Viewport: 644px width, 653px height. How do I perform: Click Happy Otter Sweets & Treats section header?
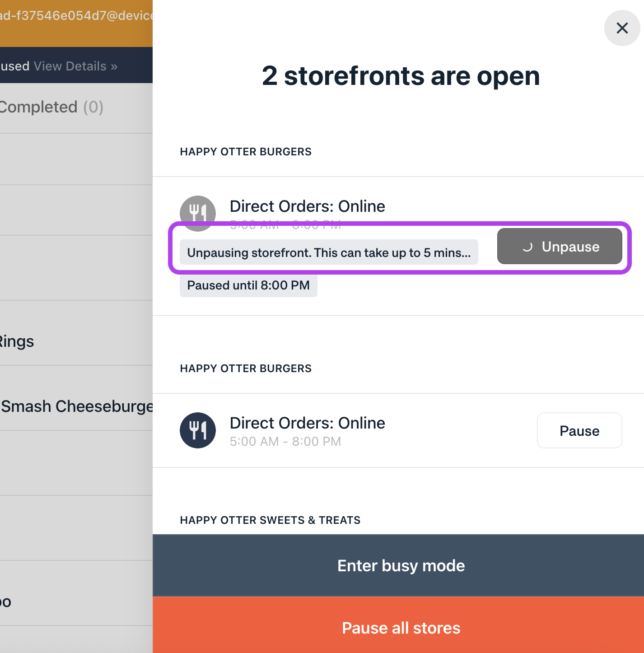(270, 520)
